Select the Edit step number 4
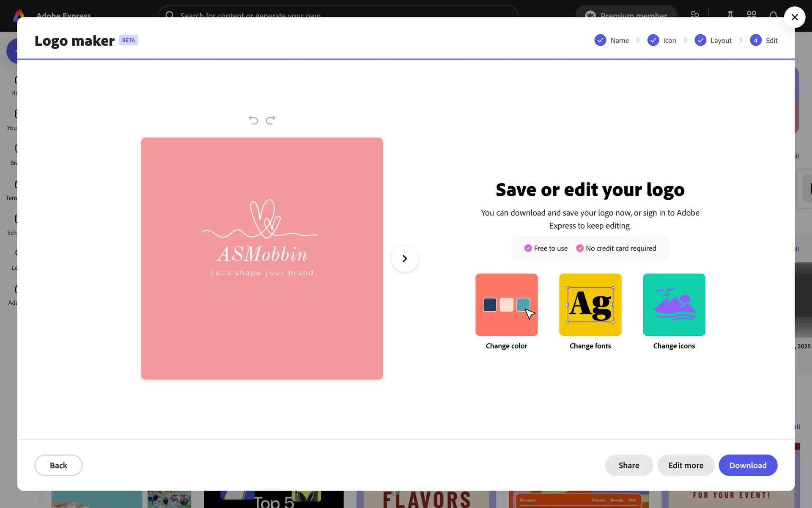This screenshot has width=812, height=508. click(x=756, y=41)
